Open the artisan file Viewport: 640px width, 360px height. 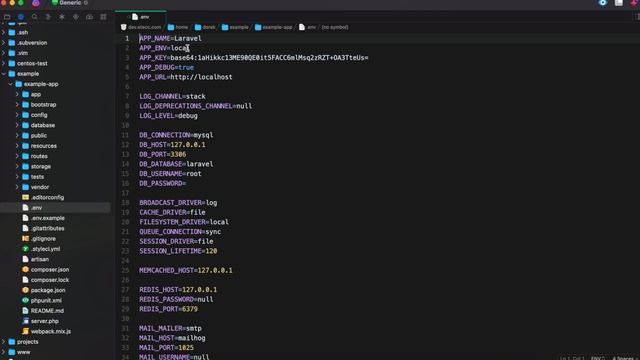point(40,259)
